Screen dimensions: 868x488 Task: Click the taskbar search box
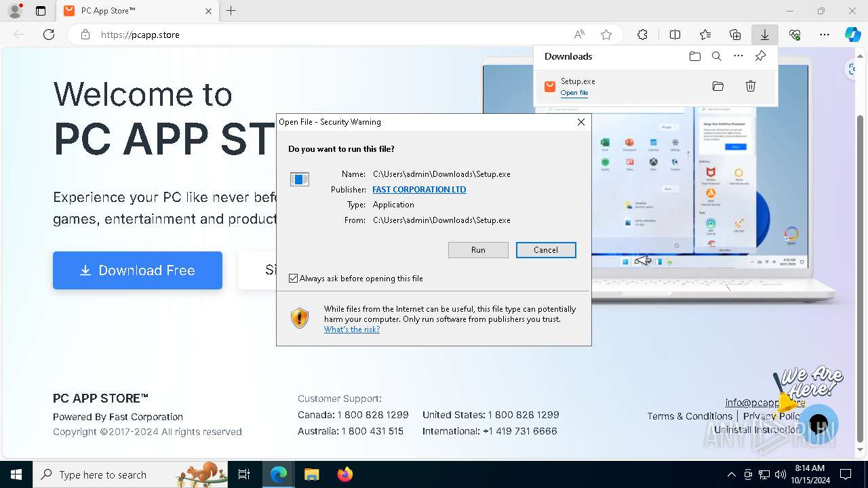[x=130, y=474]
